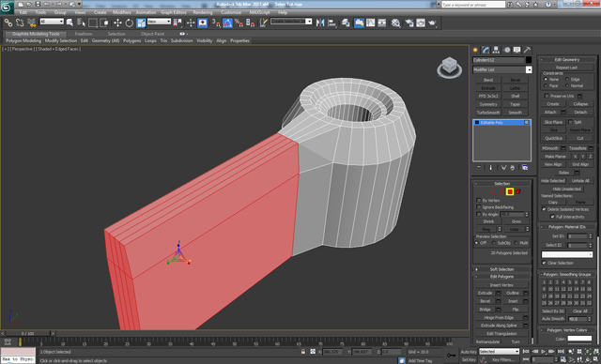Toggle the Angle Snap icon
601x364 pixels.
pyautogui.click(x=227, y=23)
